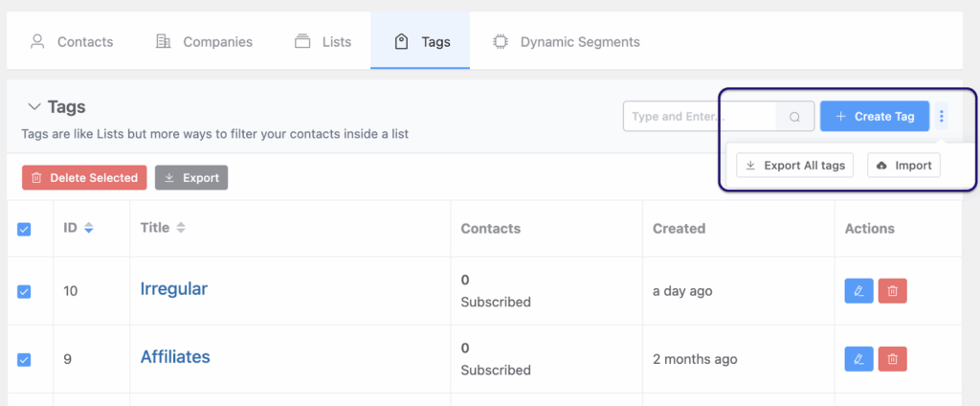Choose Export All tags option
Viewport: 980px width, 406px height.
click(x=794, y=165)
